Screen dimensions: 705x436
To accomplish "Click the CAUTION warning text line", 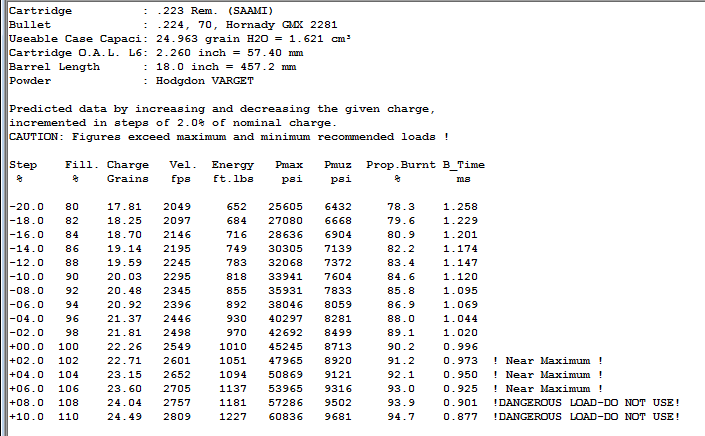I will coord(228,136).
